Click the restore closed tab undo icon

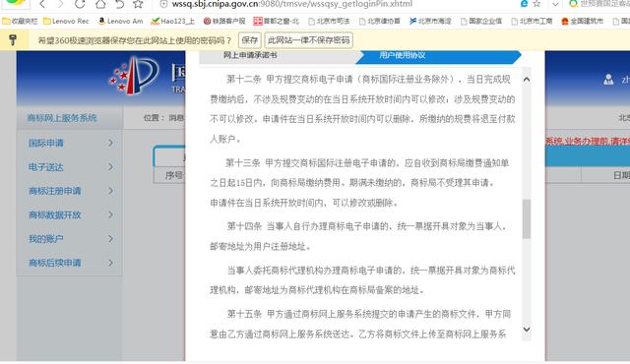(x=119, y=4)
